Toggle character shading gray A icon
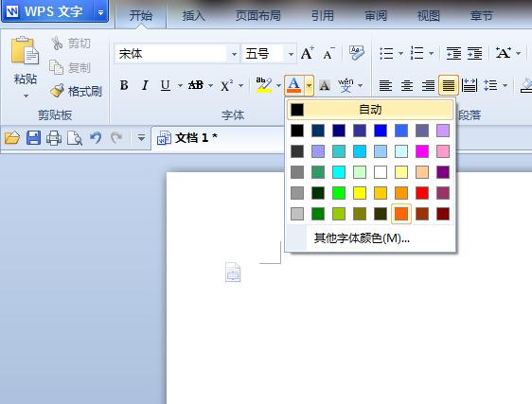 click(x=325, y=85)
